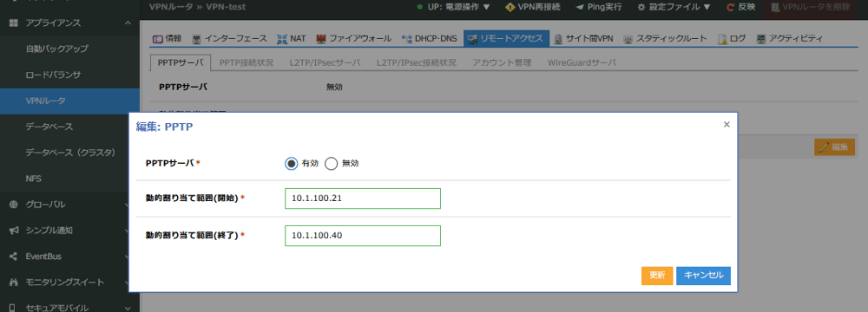This screenshot has height=312, width=868.
Task: Switch to L2TP/IPsecサーバ sub-tab
Action: [x=325, y=62]
